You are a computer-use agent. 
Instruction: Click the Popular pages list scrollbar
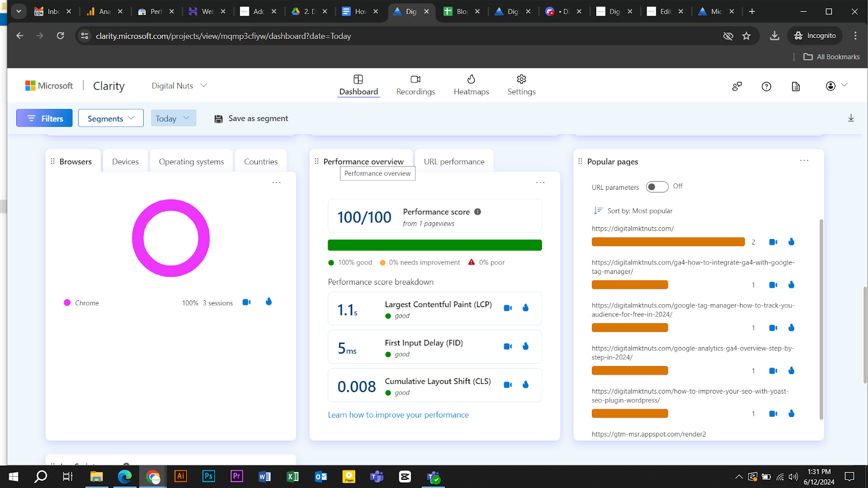click(x=821, y=319)
